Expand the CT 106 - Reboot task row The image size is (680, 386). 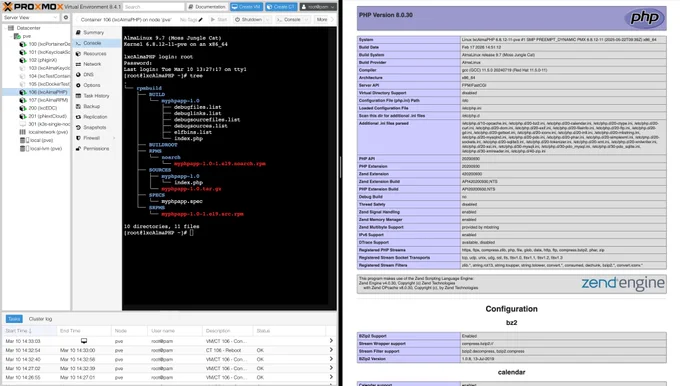(x=331, y=350)
